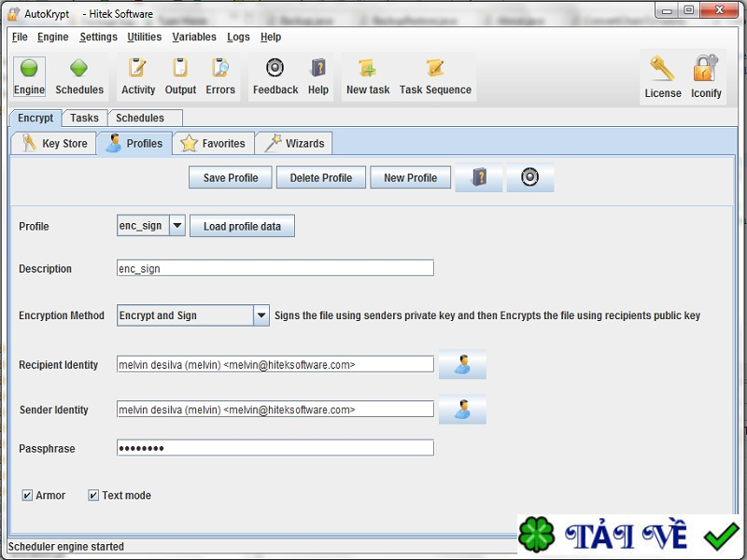The width and height of the screenshot is (747, 560).
Task: Click help book button beside New Profile
Action: [479, 177]
